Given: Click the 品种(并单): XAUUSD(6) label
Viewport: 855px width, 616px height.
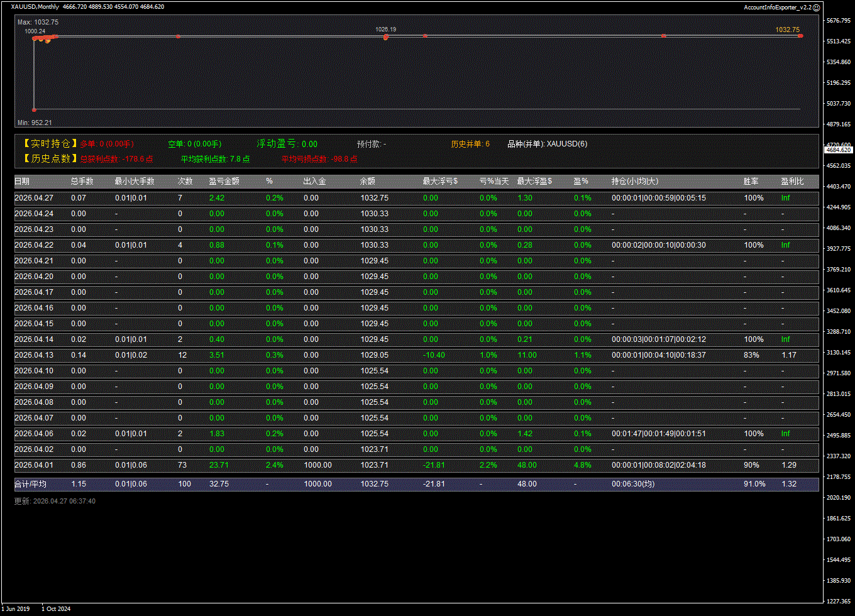Looking at the screenshot, I should [547, 144].
